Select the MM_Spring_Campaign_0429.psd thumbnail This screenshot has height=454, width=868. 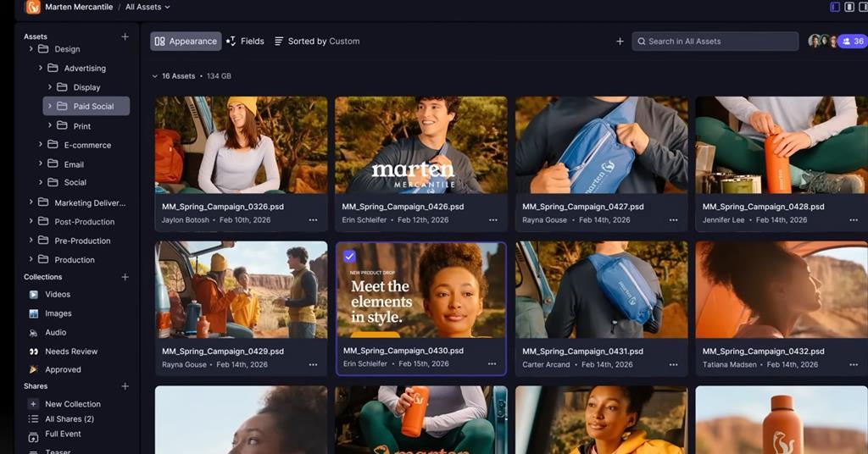coord(241,289)
